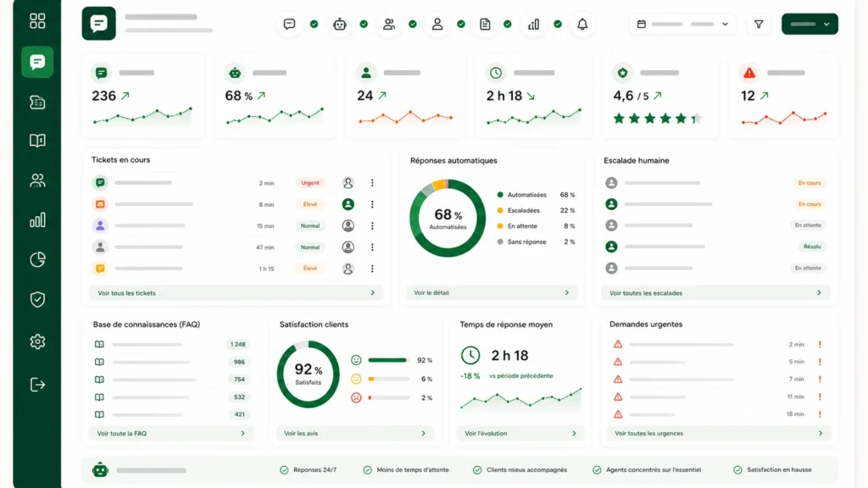The image size is (868, 488).
Task: Open the calendar date range dropdown
Action: tap(682, 25)
